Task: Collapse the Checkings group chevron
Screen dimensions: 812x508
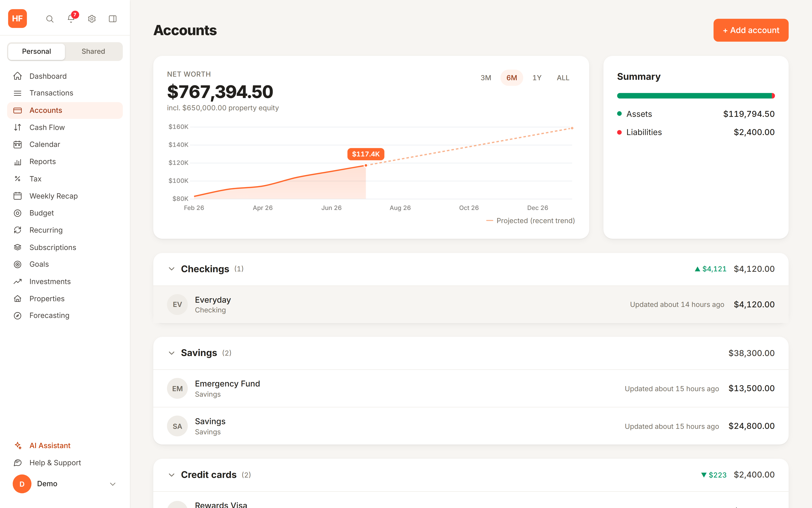Action: tap(171, 269)
